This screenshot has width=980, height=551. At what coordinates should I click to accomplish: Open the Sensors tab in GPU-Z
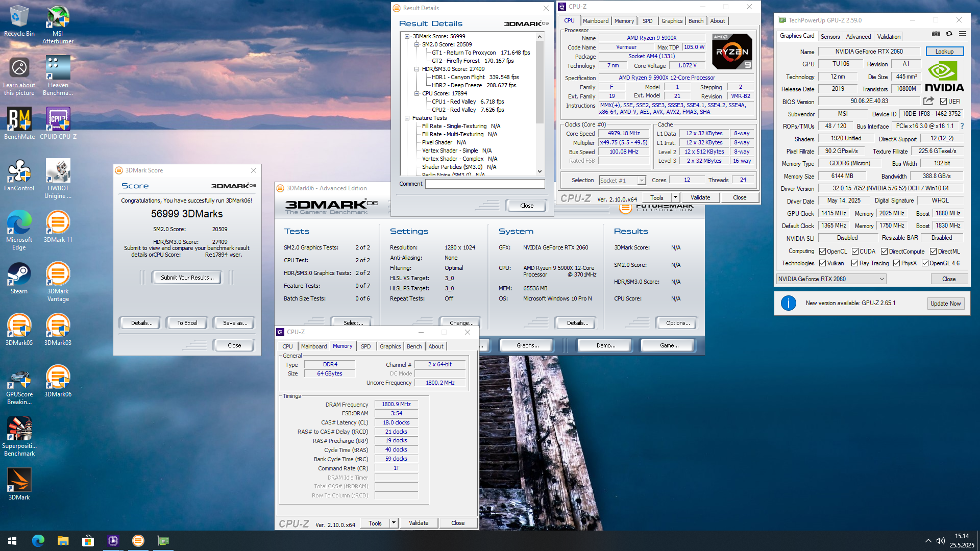(x=830, y=37)
